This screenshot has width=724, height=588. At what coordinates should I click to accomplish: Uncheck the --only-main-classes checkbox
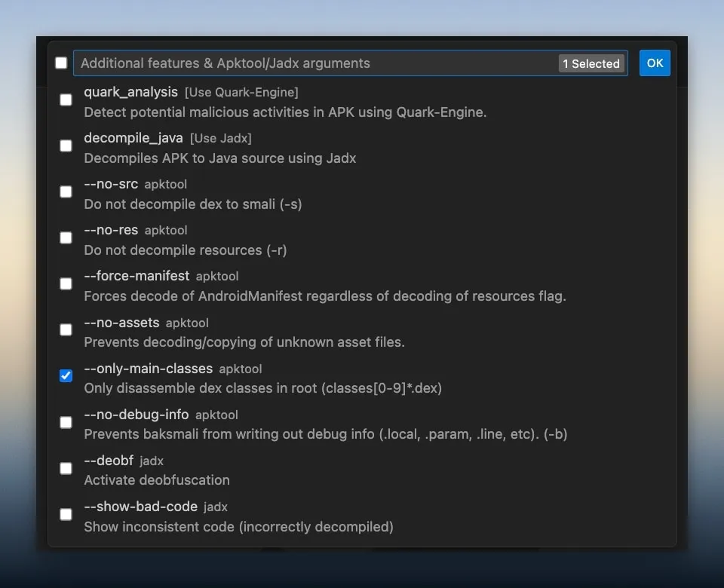coord(66,375)
